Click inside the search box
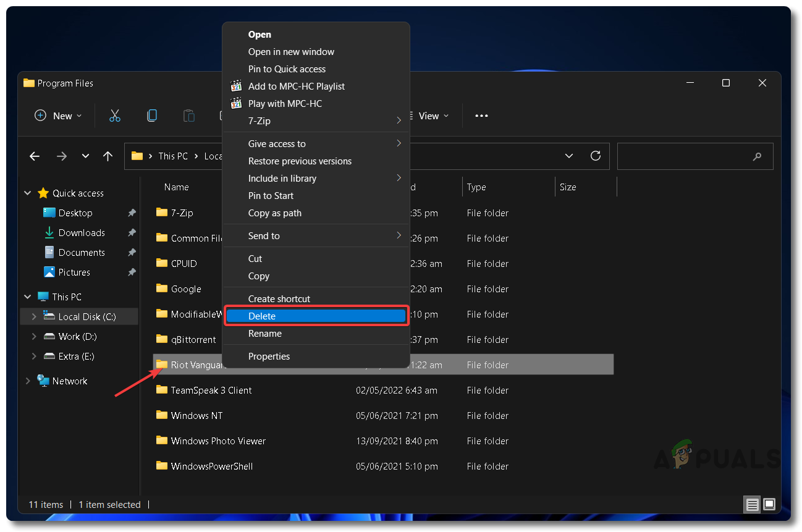 click(686, 157)
